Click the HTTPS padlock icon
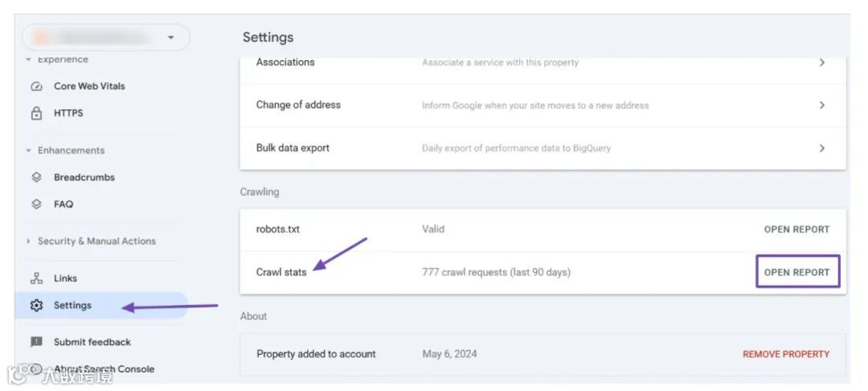The image size is (868, 391). [x=36, y=113]
